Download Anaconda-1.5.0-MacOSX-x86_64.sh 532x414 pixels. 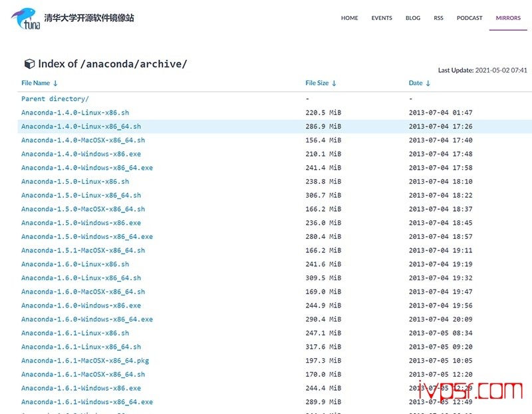point(83,209)
